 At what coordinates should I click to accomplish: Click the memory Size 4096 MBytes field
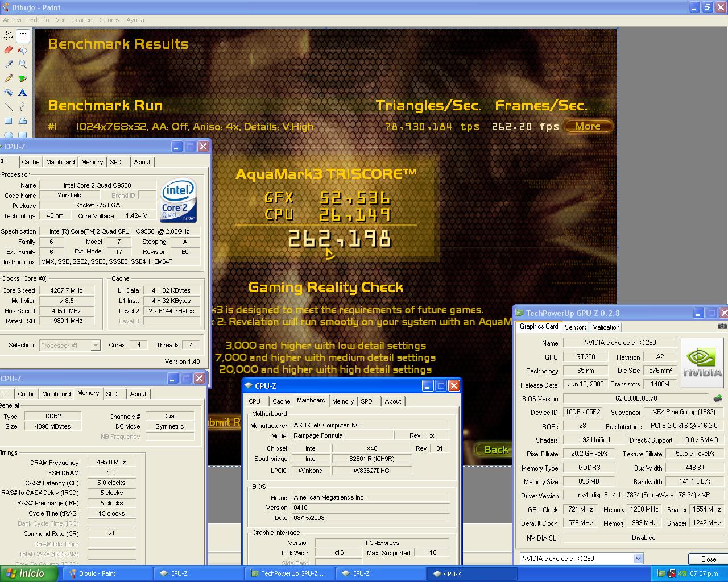pos(53,426)
